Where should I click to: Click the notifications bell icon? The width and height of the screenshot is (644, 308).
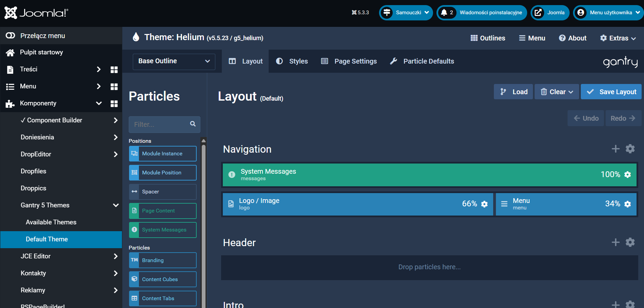pos(444,13)
